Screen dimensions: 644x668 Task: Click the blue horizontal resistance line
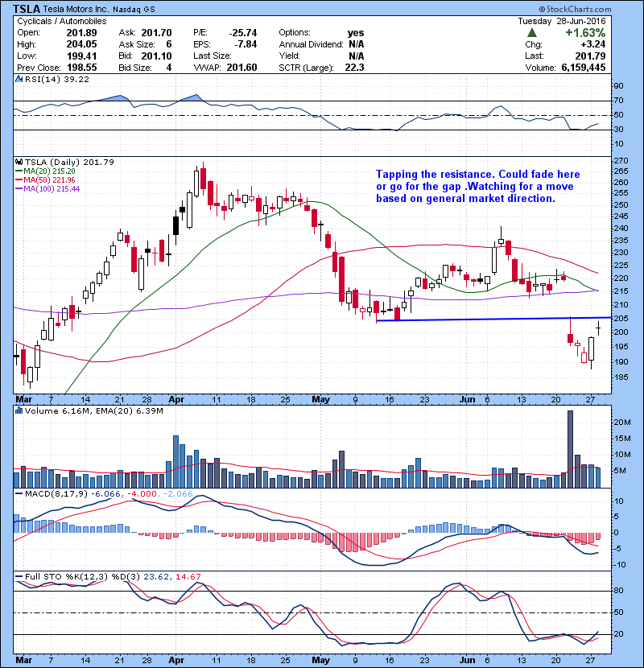click(494, 319)
